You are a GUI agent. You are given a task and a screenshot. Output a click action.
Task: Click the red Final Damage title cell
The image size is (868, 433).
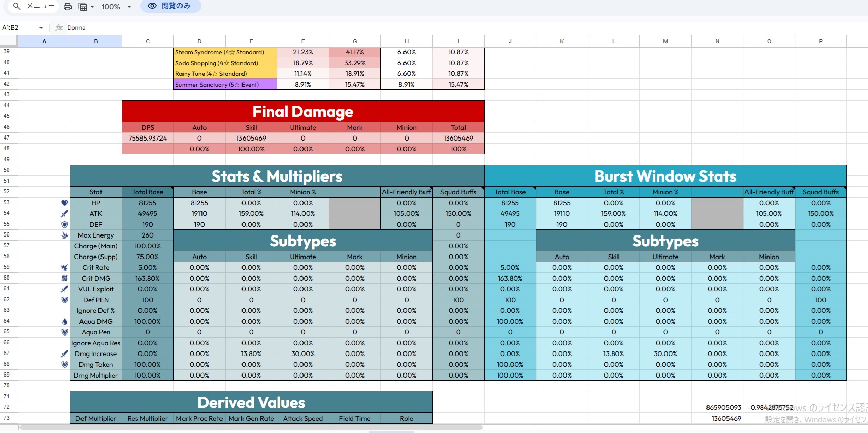point(302,111)
